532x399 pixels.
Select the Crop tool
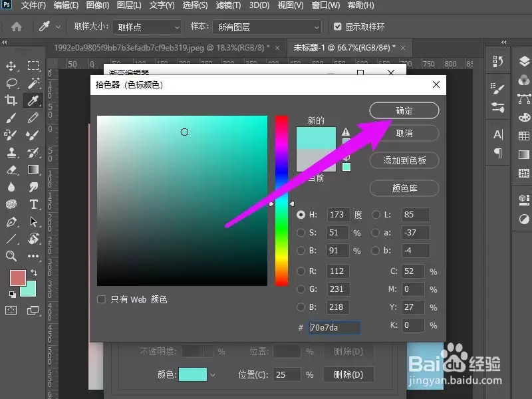click(x=11, y=100)
